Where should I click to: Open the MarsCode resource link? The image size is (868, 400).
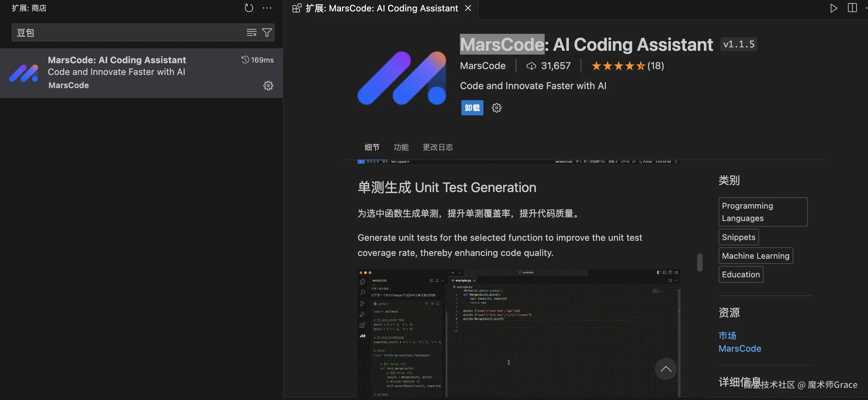pyautogui.click(x=740, y=349)
